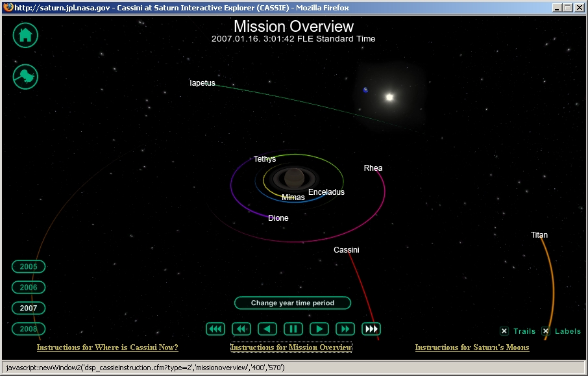Close the Firefox window
This screenshot has height=376, width=588.
(579, 8)
